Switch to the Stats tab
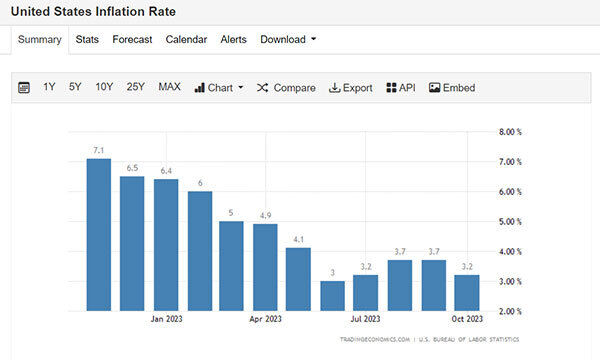Image resolution: width=600 pixels, height=360 pixels. pyautogui.click(x=87, y=39)
